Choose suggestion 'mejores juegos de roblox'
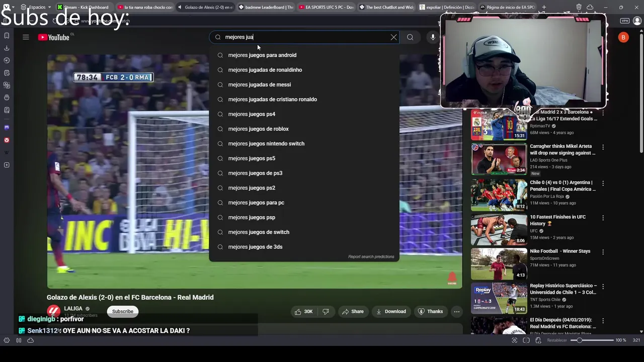The height and width of the screenshot is (362, 644). coord(304,129)
